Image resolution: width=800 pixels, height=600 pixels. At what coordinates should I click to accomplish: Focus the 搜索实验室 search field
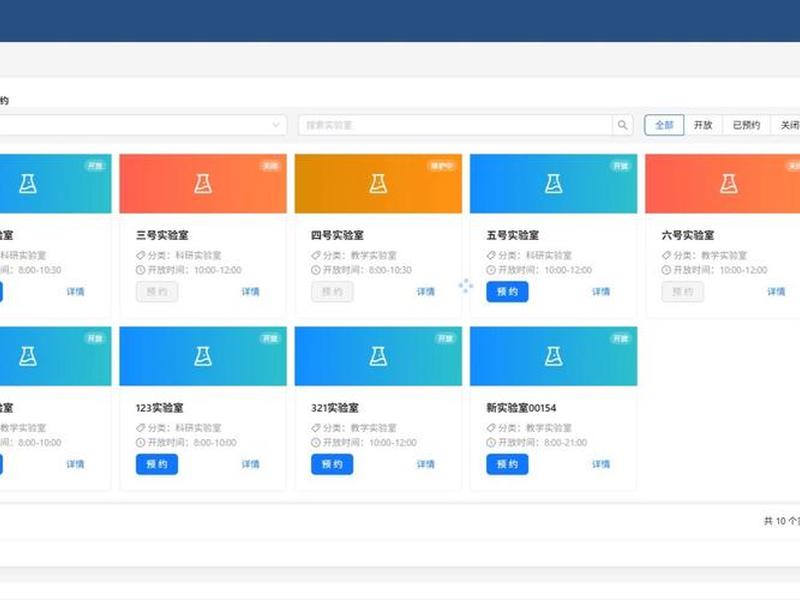[455, 125]
